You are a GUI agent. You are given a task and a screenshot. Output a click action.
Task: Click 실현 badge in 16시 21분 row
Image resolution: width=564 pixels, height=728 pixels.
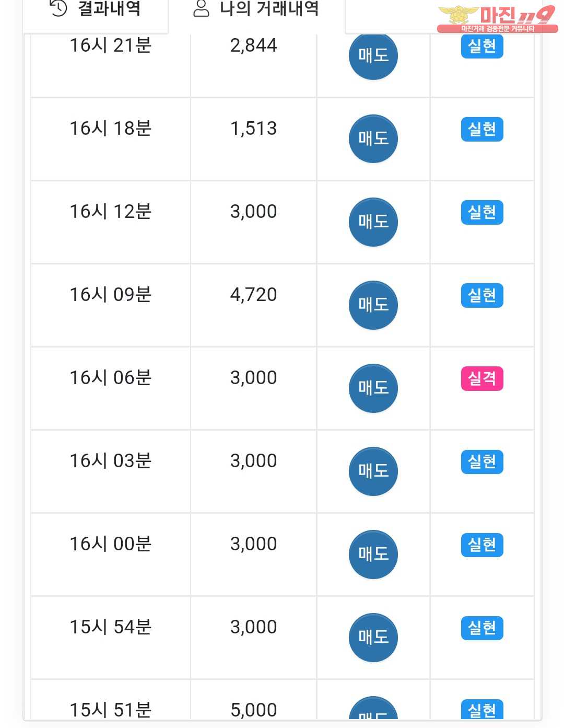482,46
